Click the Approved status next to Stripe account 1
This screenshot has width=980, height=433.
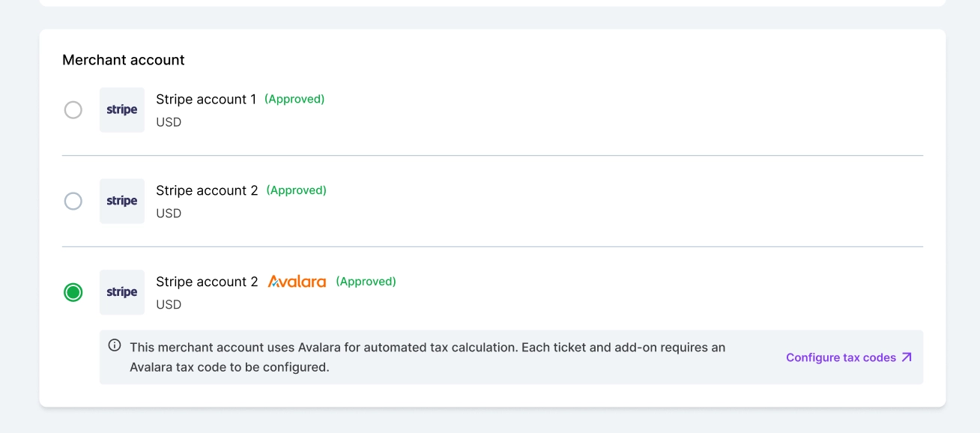click(x=294, y=99)
